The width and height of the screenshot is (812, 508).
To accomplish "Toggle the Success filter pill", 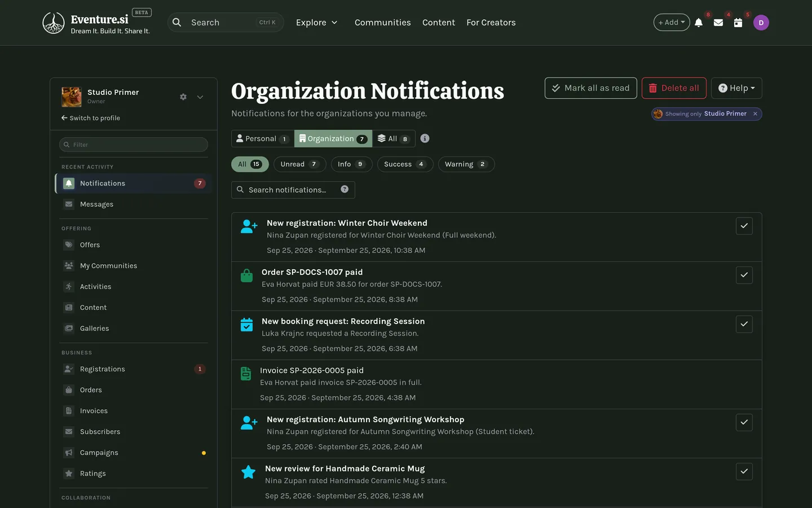I will [x=405, y=164].
